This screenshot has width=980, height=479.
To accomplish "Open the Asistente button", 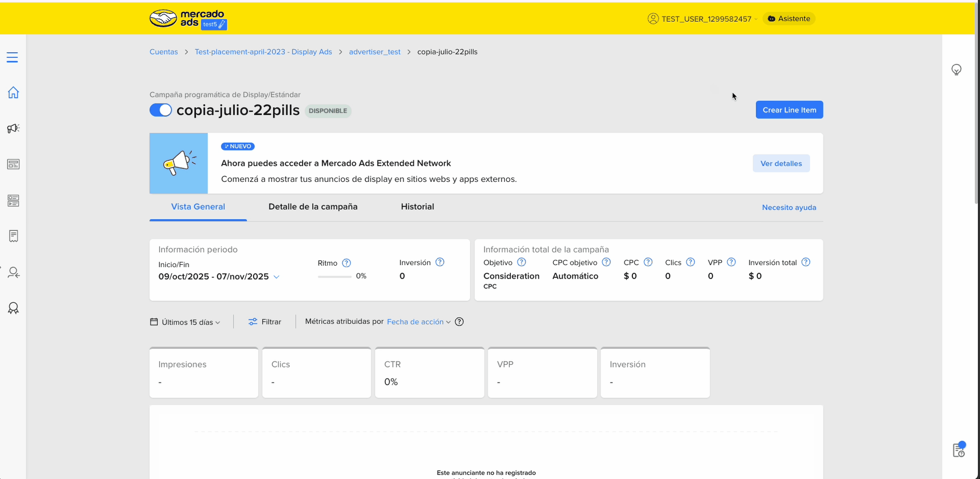I will (789, 19).
